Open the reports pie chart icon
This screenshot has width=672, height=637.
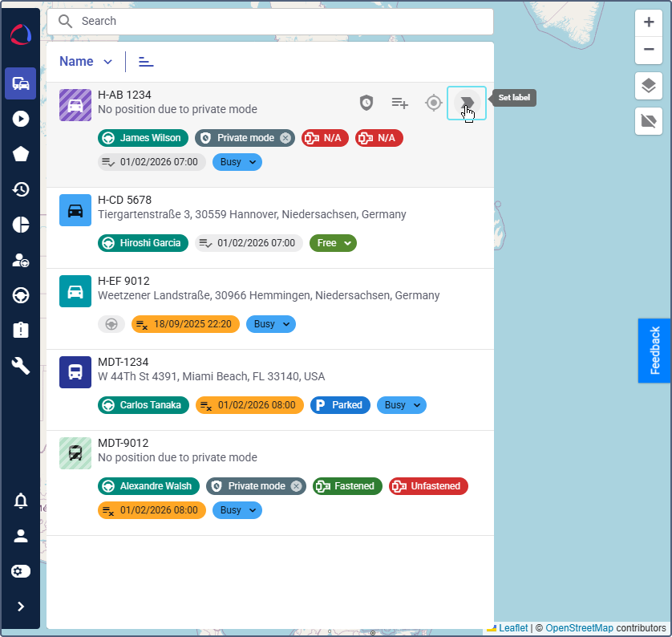pyautogui.click(x=21, y=224)
